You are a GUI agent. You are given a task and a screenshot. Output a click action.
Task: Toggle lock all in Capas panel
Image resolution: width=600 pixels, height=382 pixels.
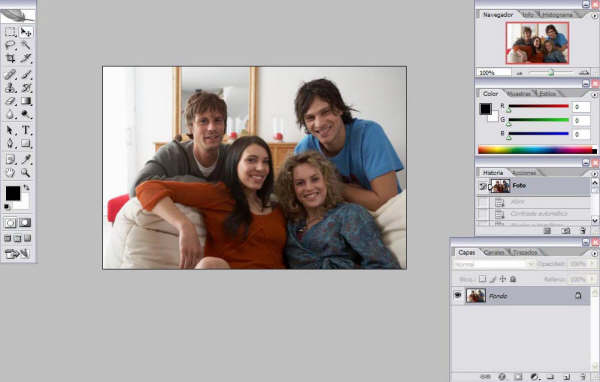click(x=513, y=279)
